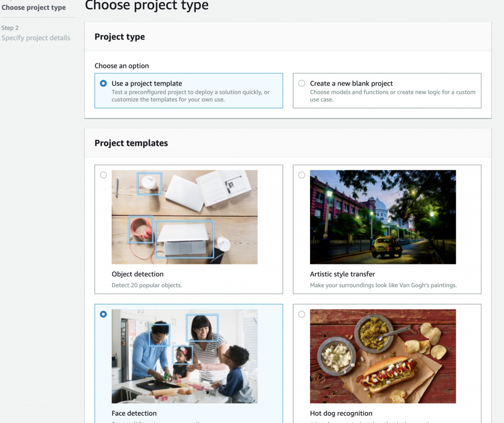This screenshot has width=504, height=423.
Task: Click the Object detection desk thumbnail
Action: (x=185, y=217)
